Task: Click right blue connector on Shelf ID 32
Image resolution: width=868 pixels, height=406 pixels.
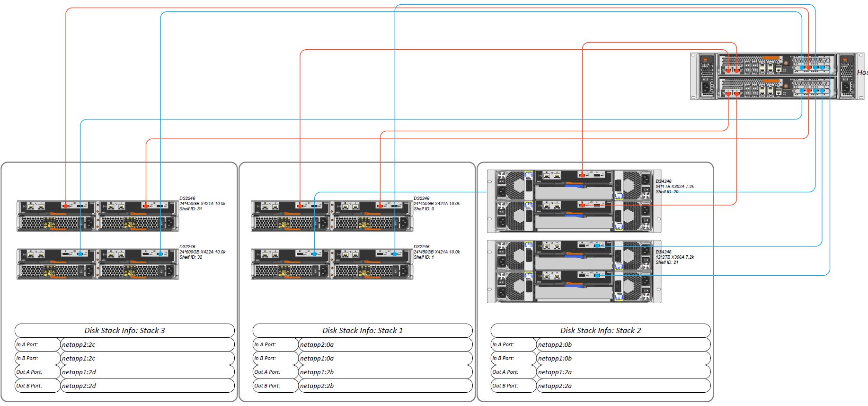Action: coord(160,254)
